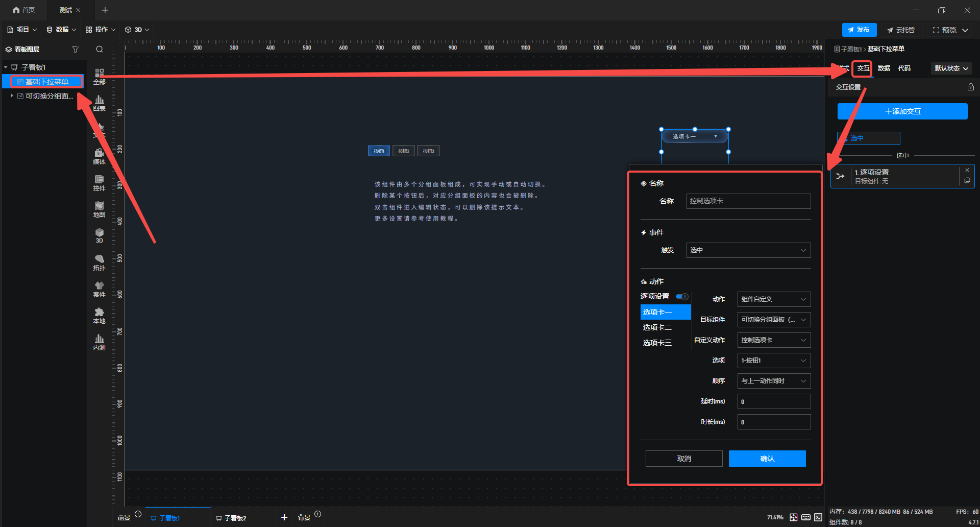The height and width of the screenshot is (527, 980).
Task: Expand the 可切换分组面板 tree item
Action: [12, 96]
